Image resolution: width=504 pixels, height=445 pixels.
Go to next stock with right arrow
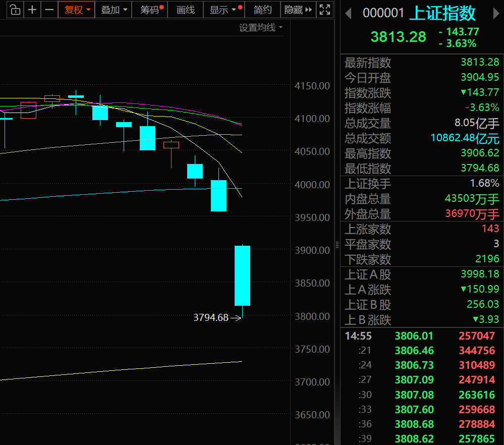coord(496,14)
